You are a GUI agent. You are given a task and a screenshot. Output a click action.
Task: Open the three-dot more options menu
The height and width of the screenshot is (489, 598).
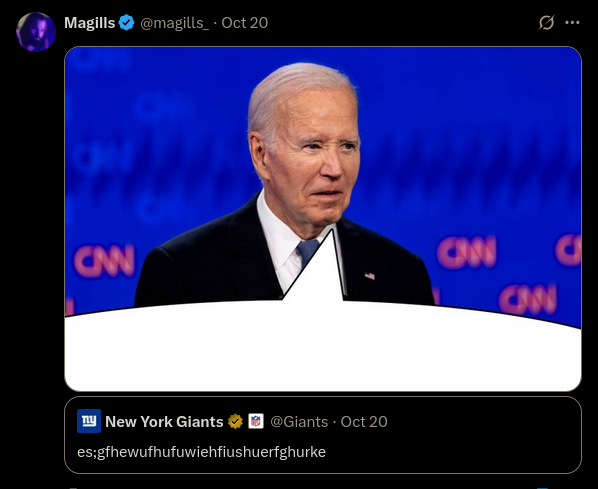[572, 23]
